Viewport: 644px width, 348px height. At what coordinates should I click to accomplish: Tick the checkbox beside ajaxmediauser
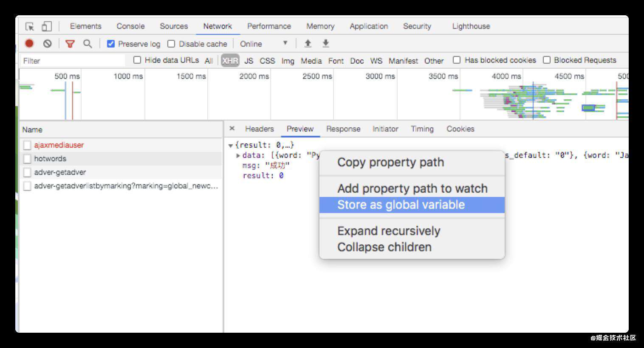(27, 145)
